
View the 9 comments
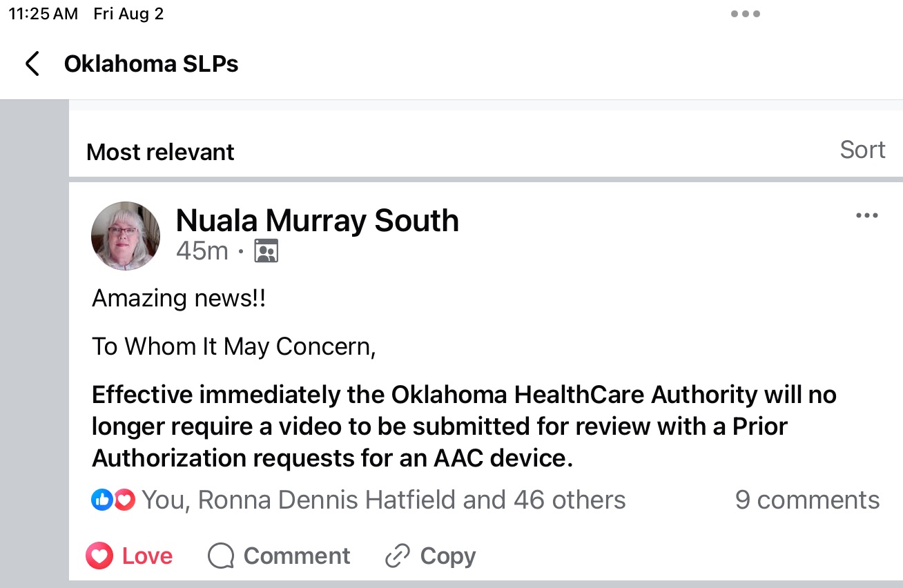(807, 500)
